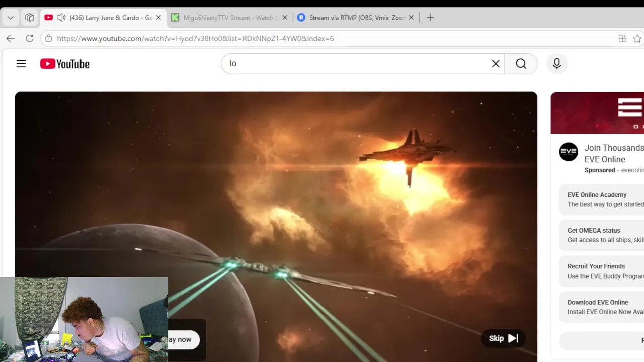Viewport: 644px width, 362px height.
Task: Skip the video advertisement
Action: click(504, 338)
